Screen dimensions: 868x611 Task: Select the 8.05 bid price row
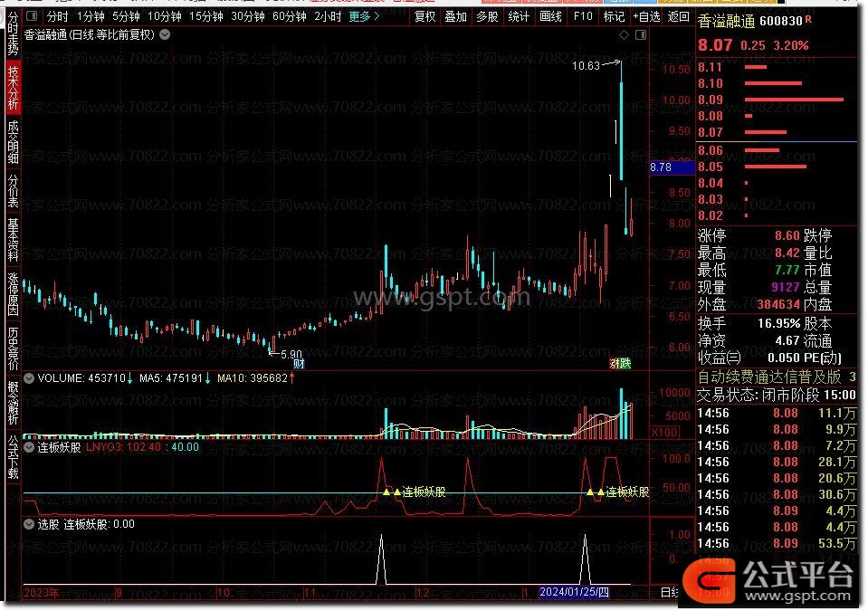(777, 167)
